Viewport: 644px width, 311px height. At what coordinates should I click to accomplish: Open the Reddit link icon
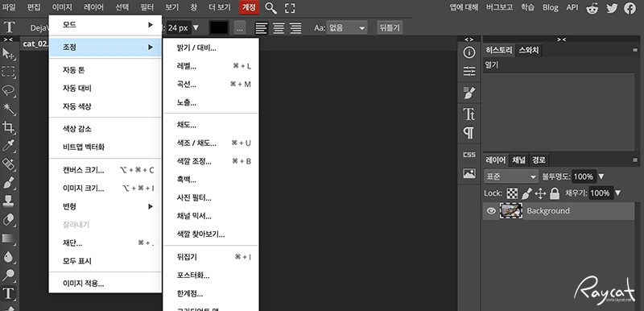click(592, 8)
